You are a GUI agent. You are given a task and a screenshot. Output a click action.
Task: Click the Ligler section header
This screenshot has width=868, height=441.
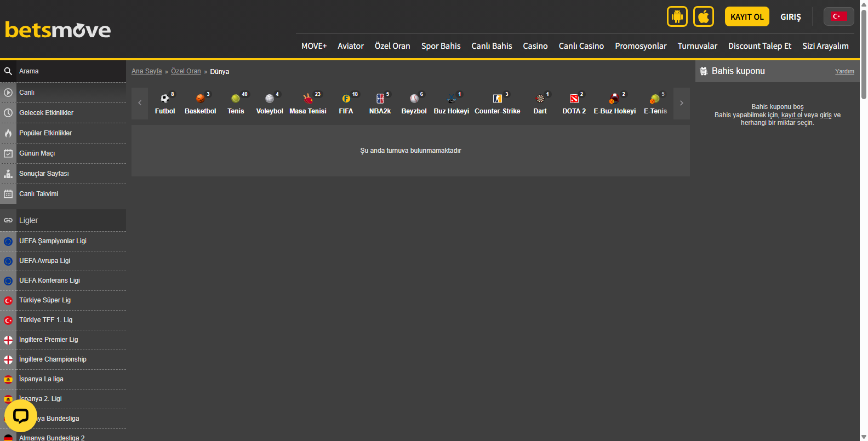pos(63,220)
